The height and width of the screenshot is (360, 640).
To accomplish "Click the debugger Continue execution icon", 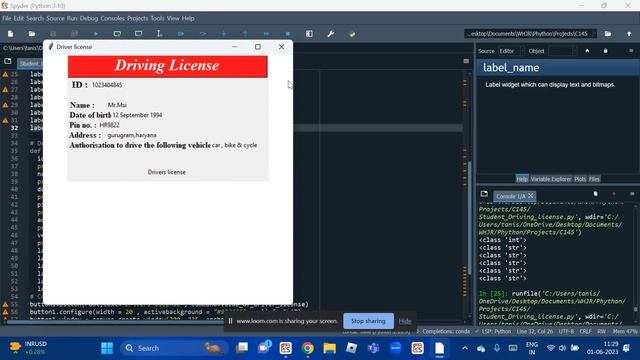I will pos(267,34).
